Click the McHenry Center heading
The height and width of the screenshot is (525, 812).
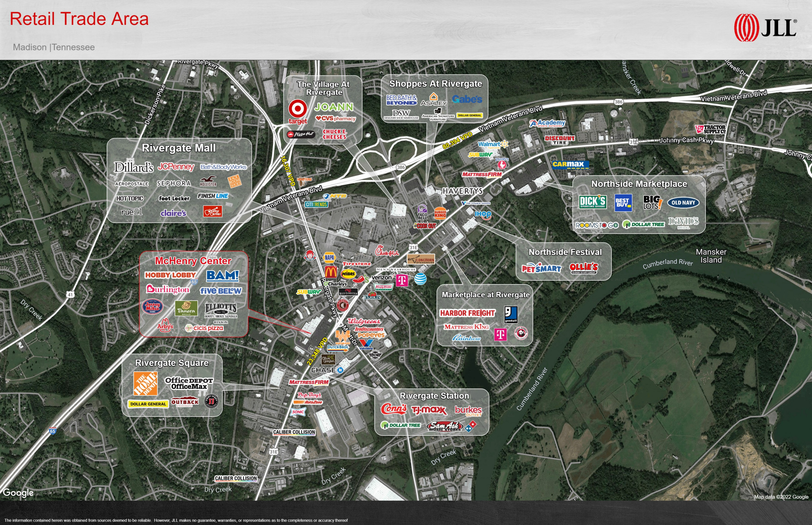click(x=193, y=261)
